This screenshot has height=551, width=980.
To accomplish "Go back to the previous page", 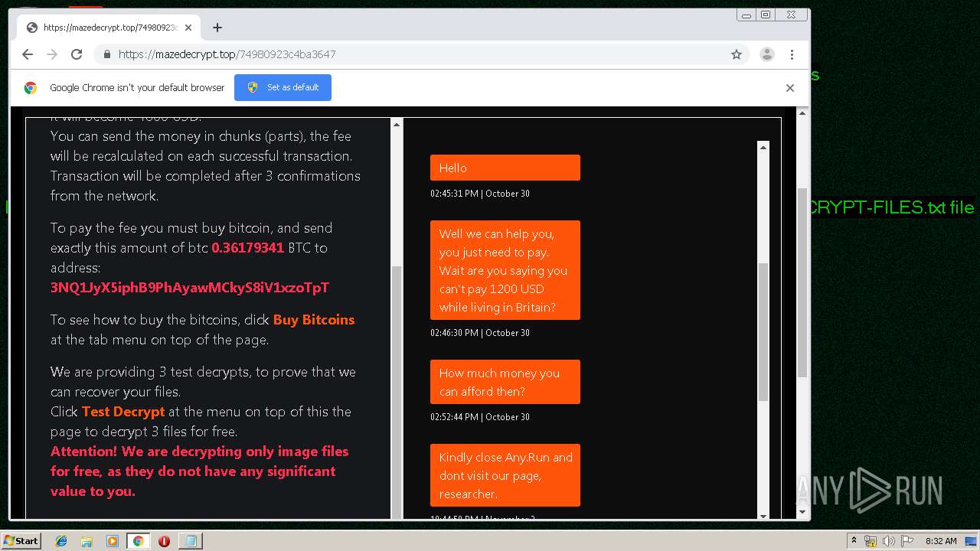I will pos(28,54).
